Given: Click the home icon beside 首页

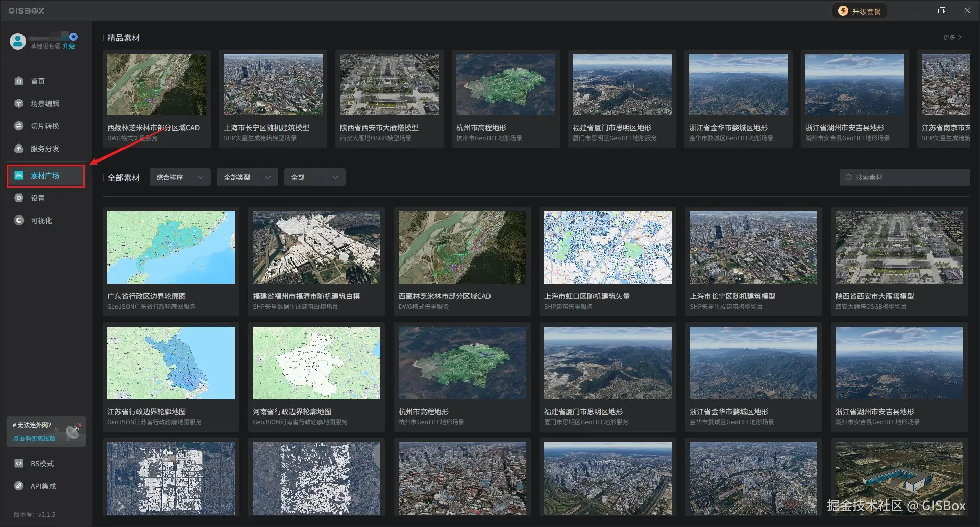Looking at the screenshot, I should 19,81.
